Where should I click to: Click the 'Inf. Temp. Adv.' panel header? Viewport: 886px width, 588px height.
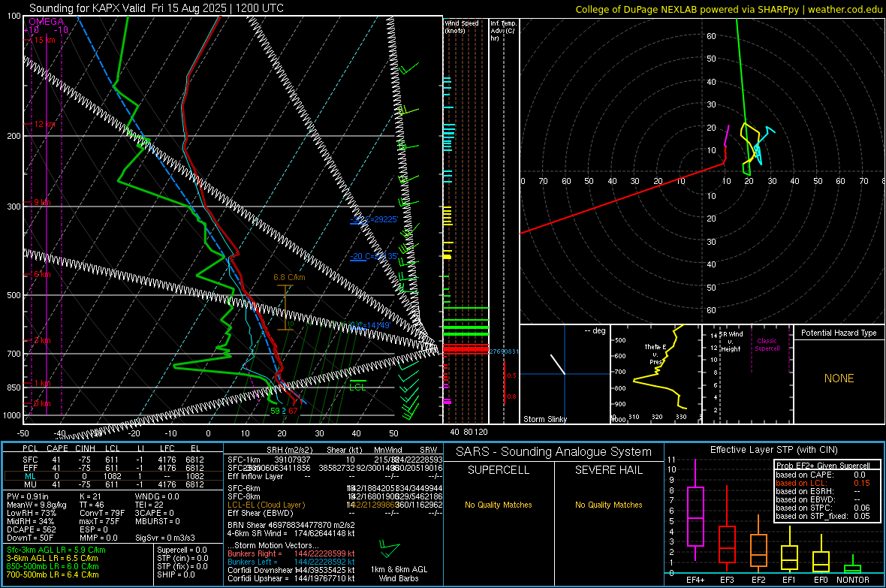click(503, 31)
